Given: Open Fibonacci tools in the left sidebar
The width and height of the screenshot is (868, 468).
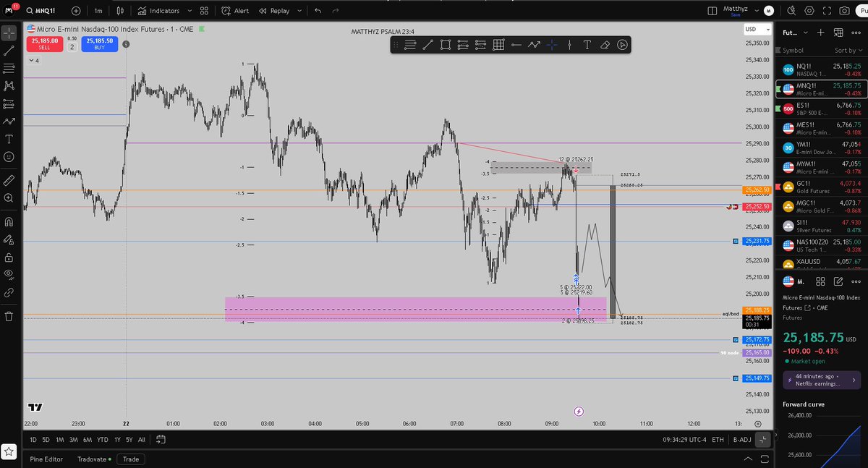Looking at the screenshot, I should 9,68.
